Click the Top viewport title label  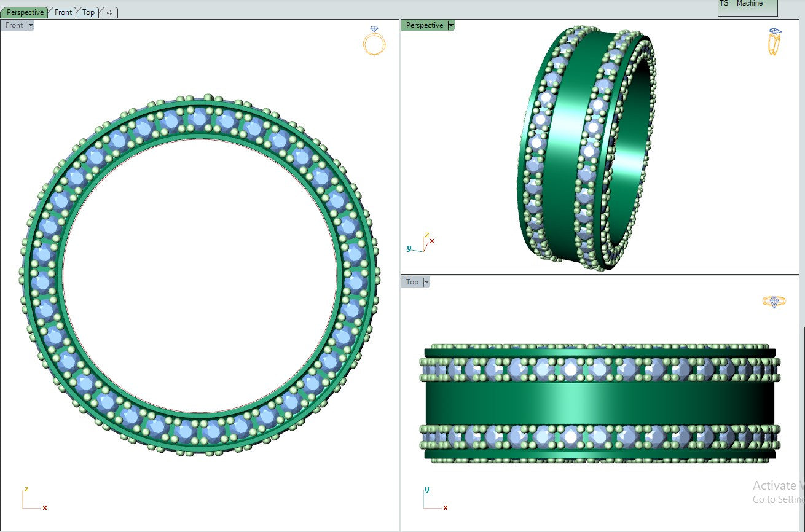point(412,282)
